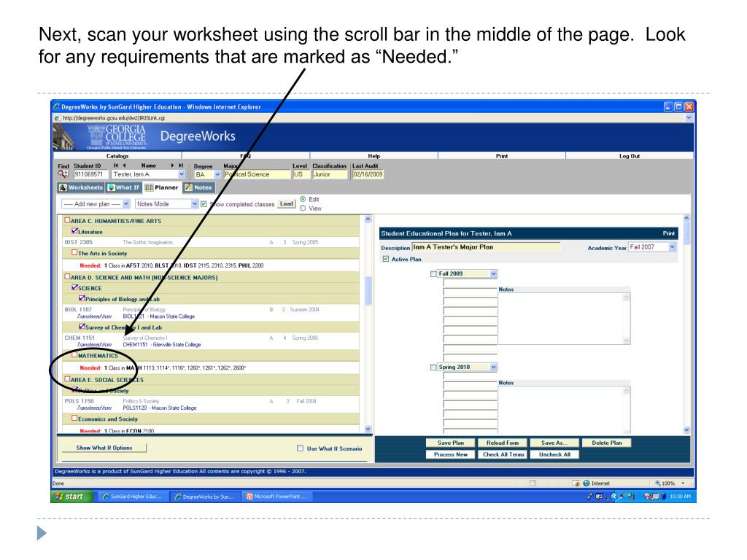The height and width of the screenshot is (560, 747).
Task: Tick the Spring 2010 term checkbox
Action: 433,367
